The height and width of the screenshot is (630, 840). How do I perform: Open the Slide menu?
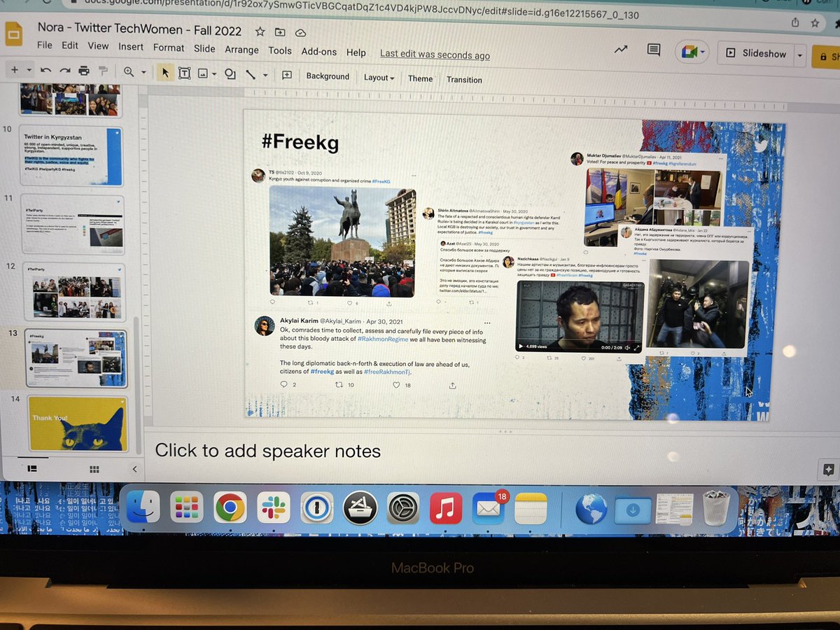[204, 48]
